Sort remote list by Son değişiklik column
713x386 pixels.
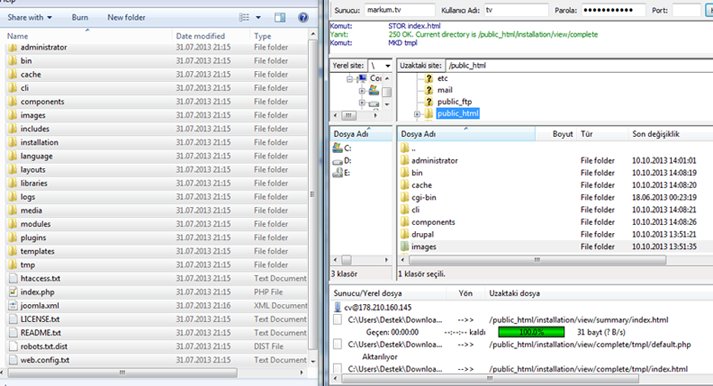point(671,134)
